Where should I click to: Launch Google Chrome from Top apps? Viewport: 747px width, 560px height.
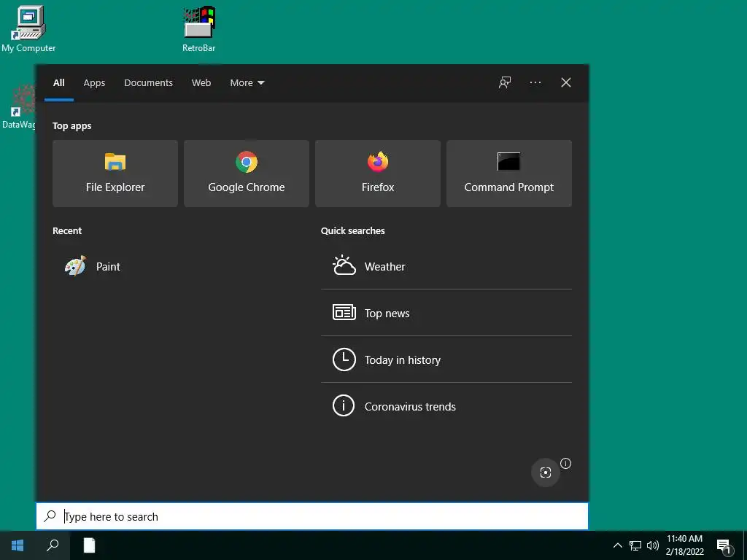coord(247,174)
